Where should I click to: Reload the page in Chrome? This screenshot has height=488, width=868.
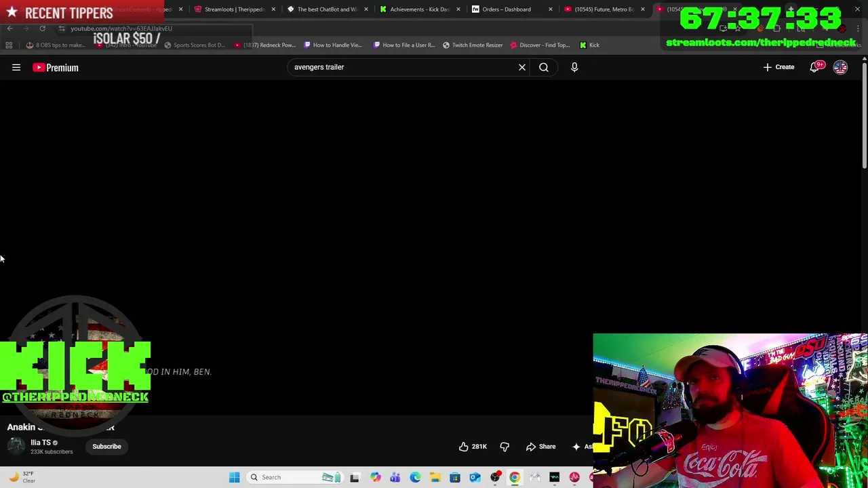(42, 28)
